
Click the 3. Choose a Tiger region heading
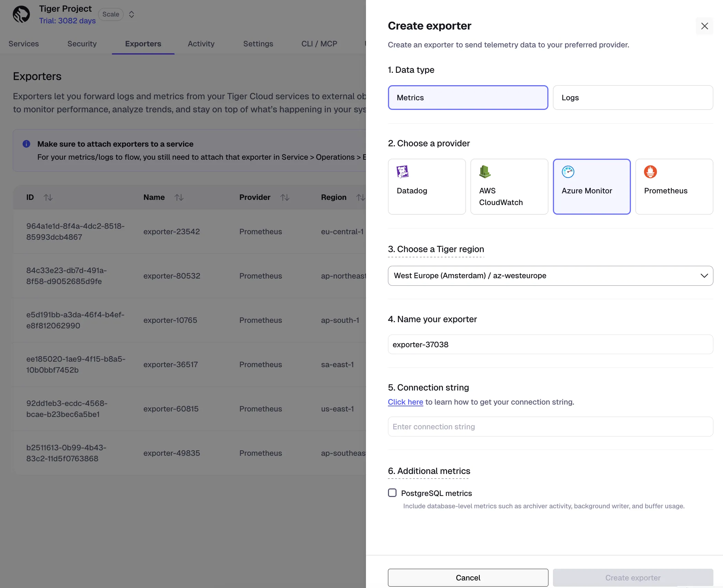point(436,249)
